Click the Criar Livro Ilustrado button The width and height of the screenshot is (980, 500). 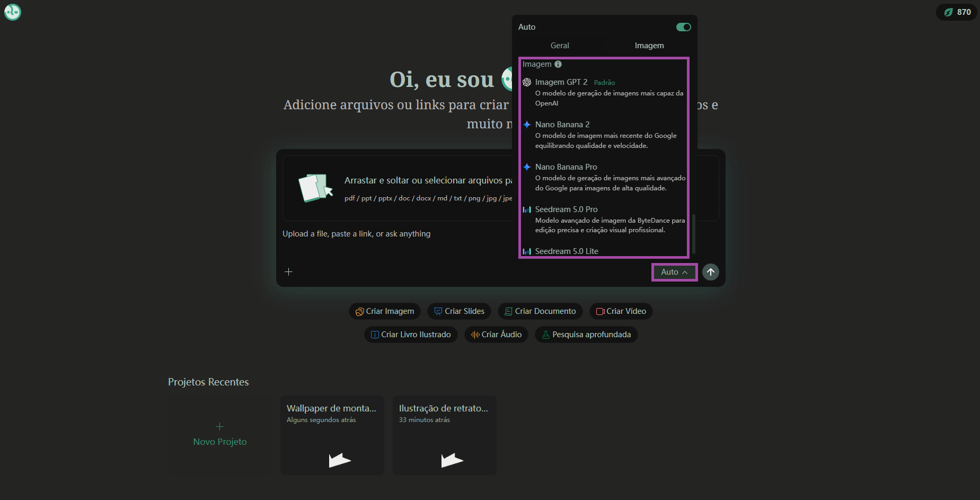(411, 335)
